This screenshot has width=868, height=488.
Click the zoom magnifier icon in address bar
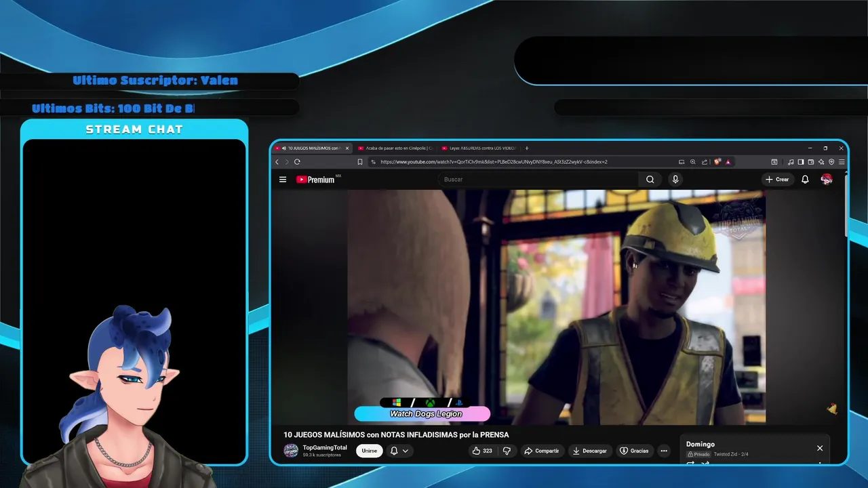coord(693,162)
